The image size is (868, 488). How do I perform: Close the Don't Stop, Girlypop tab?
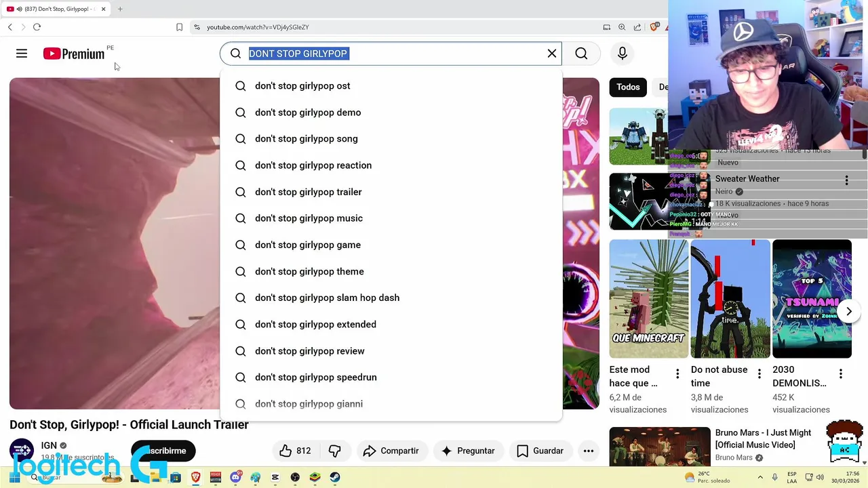pos(103,9)
